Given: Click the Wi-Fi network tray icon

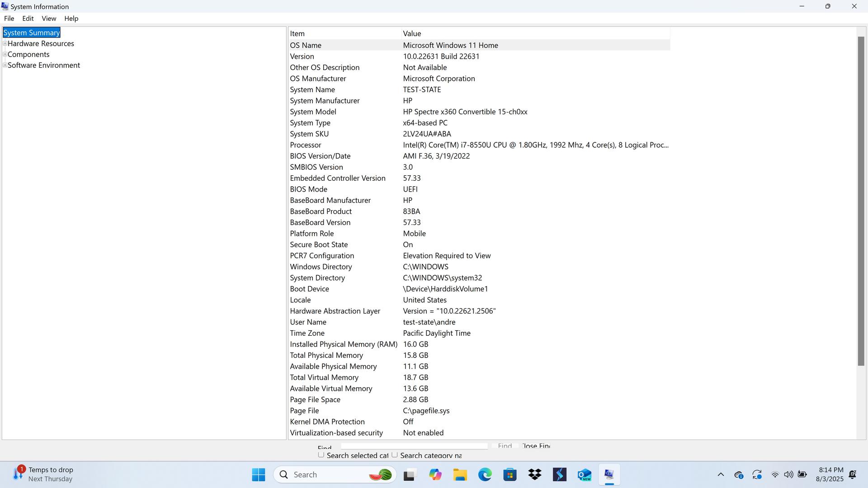Looking at the screenshot, I should pyautogui.click(x=775, y=474).
